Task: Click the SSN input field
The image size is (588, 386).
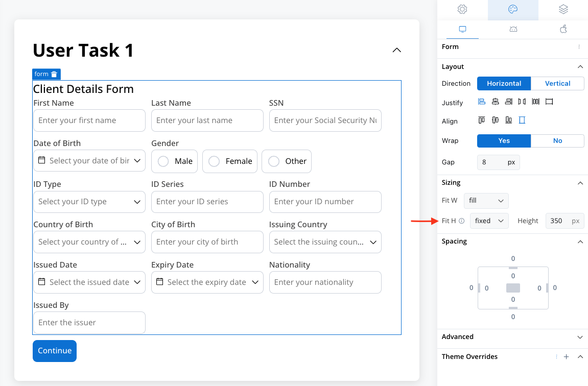Action: click(x=325, y=120)
